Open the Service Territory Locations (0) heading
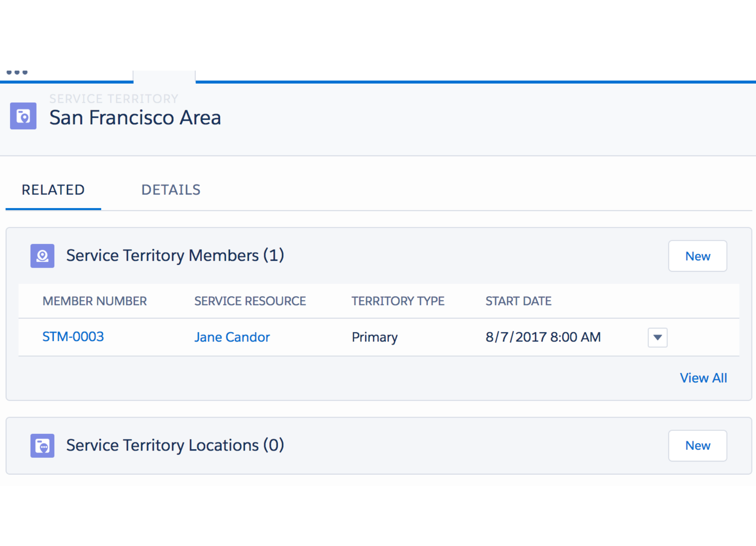Screen dimensions: 756x546 coord(175,446)
